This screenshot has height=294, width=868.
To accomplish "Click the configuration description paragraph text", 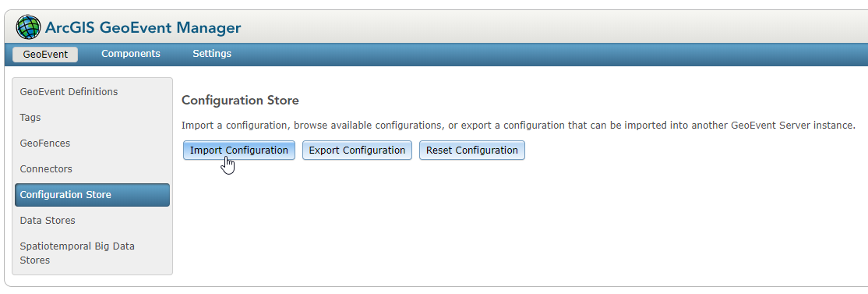I will [519, 126].
